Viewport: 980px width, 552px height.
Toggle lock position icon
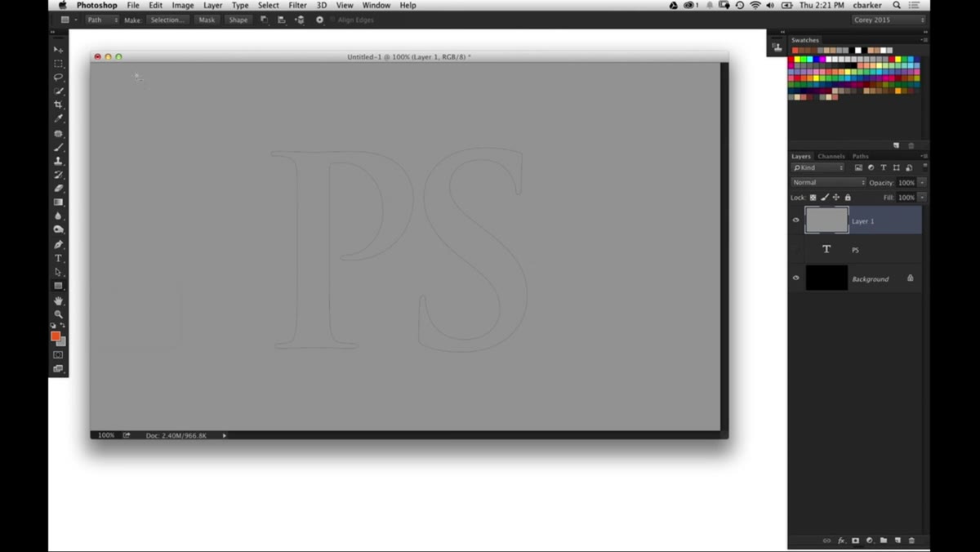pos(835,198)
